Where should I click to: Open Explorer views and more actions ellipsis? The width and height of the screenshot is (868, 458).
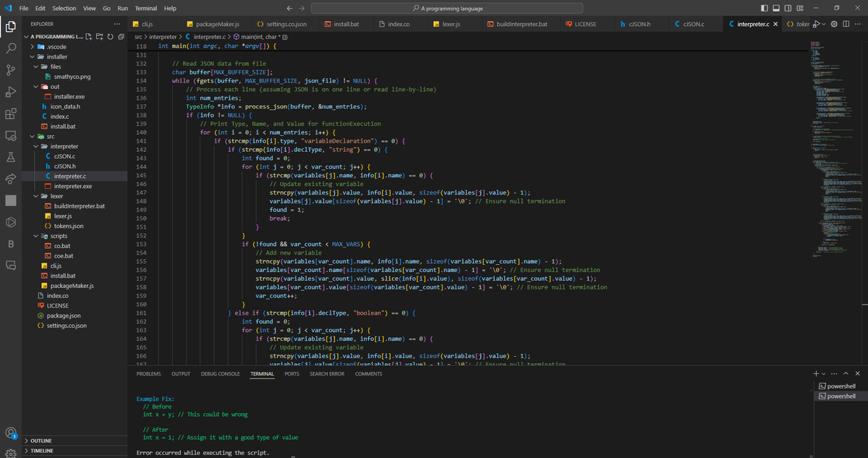(118, 24)
